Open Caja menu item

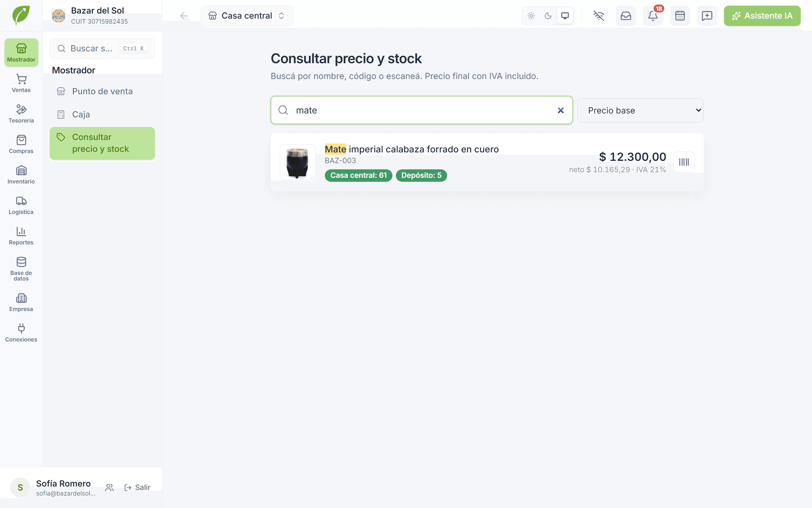[x=102, y=115]
